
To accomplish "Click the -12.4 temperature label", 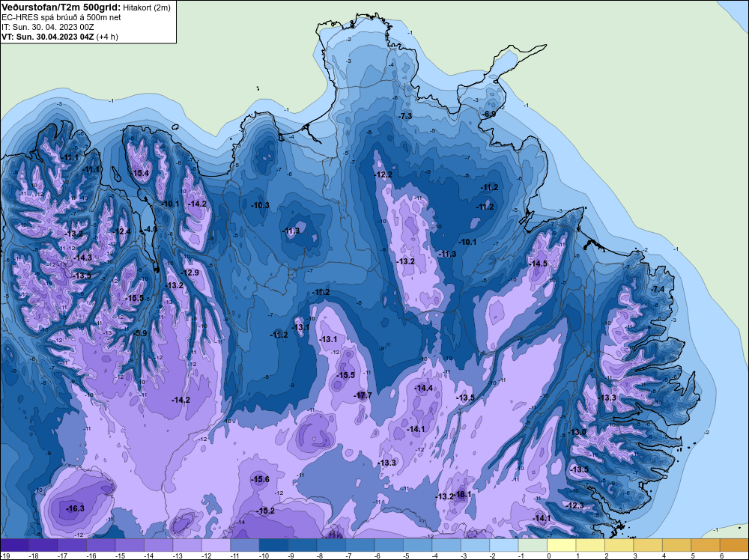I will click(122, 231).
